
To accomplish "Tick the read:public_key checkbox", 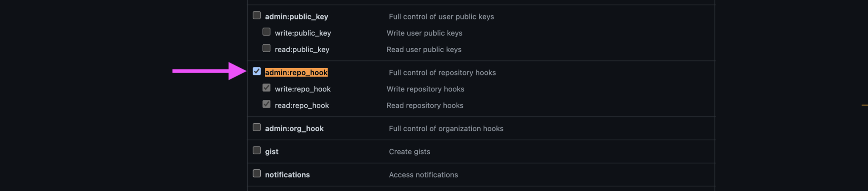I will 267,48.
